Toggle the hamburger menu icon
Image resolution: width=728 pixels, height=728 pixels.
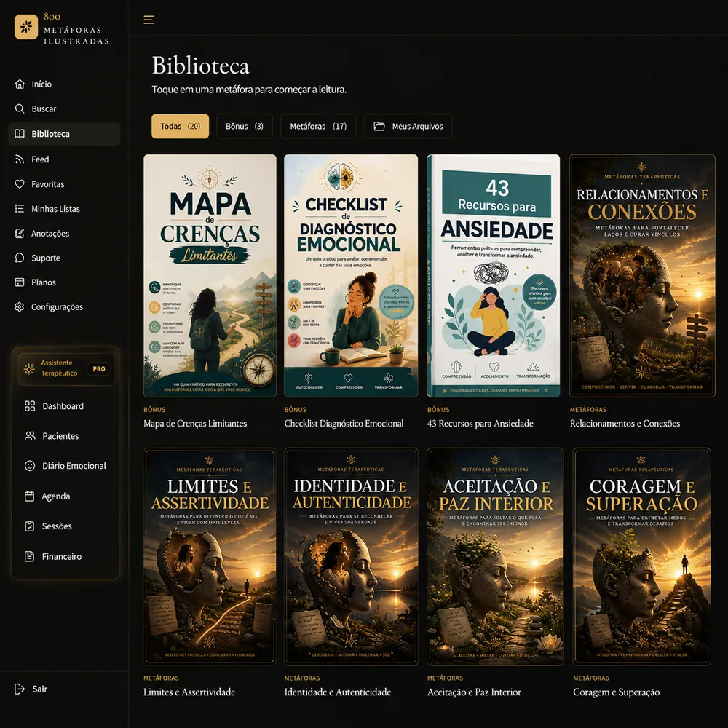pyautogui.click(x=149, y=20)
